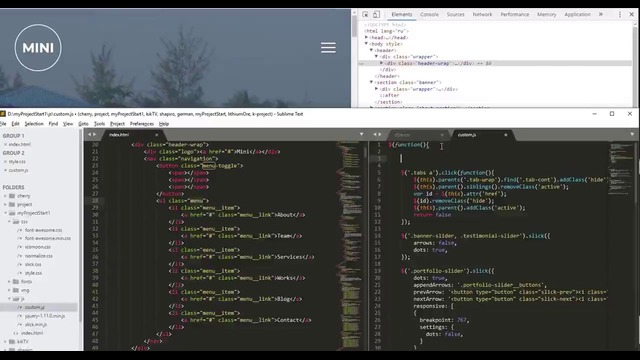Go to next tab in right editor pane

point(380,134)
